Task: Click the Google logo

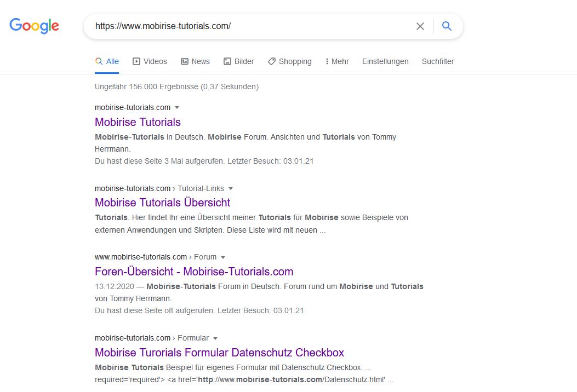Action: [x=34, y=26]
